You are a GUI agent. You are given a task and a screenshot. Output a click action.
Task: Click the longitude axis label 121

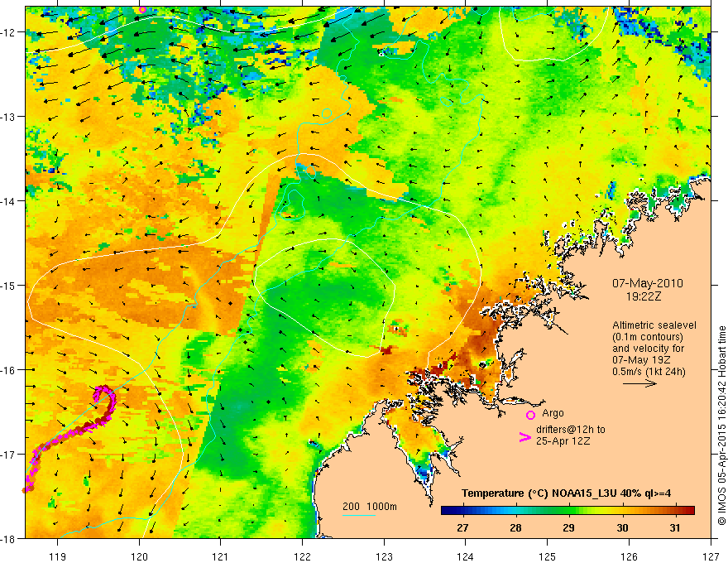220,556
